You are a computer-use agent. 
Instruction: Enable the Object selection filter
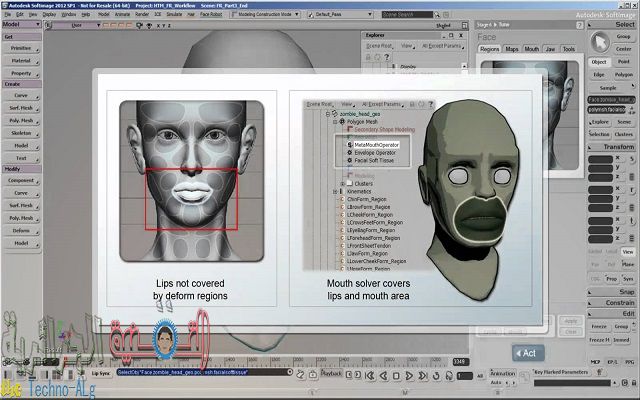599,62
